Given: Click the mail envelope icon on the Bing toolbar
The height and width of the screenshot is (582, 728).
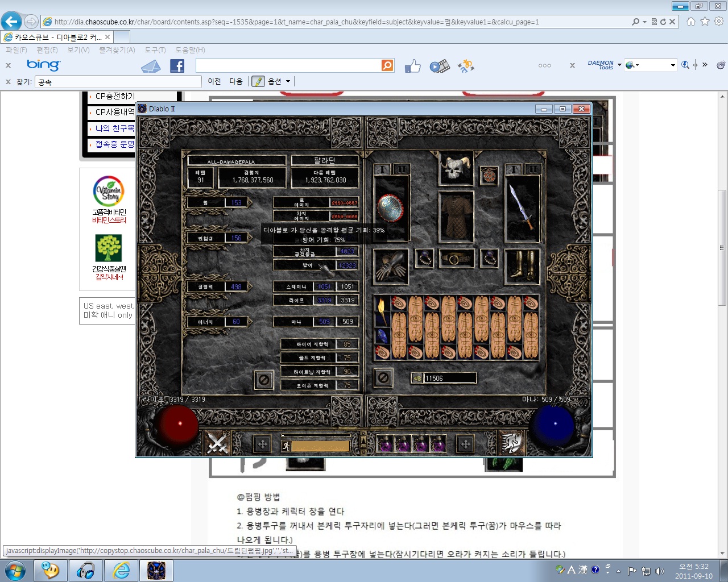Looking at the screenshot, I should tap(151, 66).
